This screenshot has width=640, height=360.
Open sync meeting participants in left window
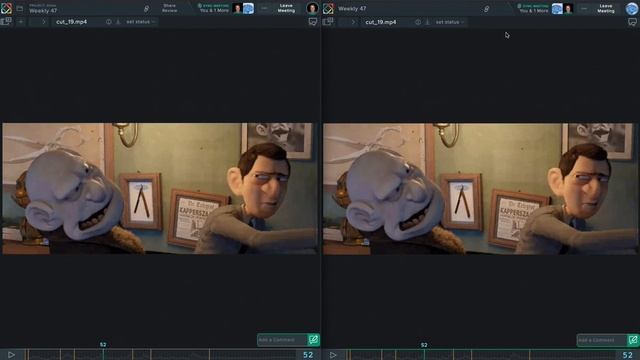pos(225,8)
